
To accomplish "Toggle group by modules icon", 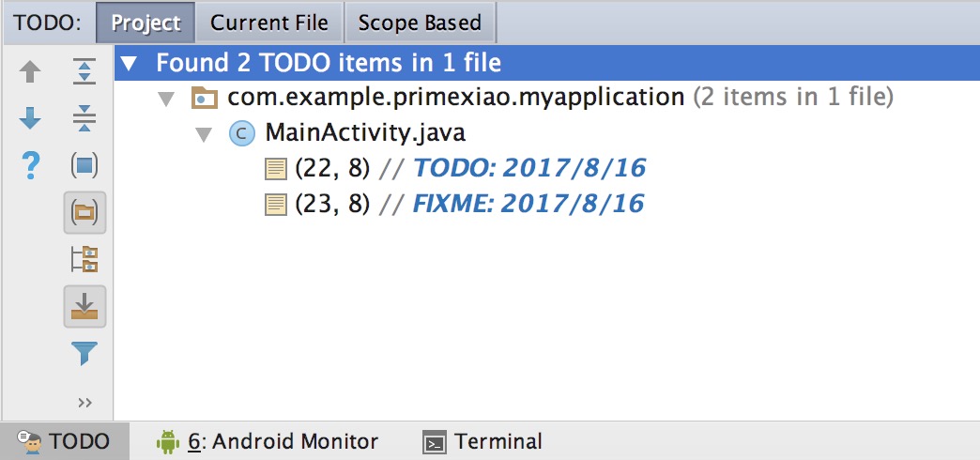I will coord(84,165).
